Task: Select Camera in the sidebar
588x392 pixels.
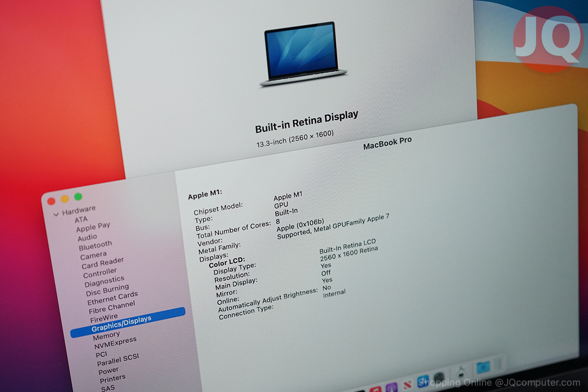Action: pyautogui.click(x=94, y=256)
